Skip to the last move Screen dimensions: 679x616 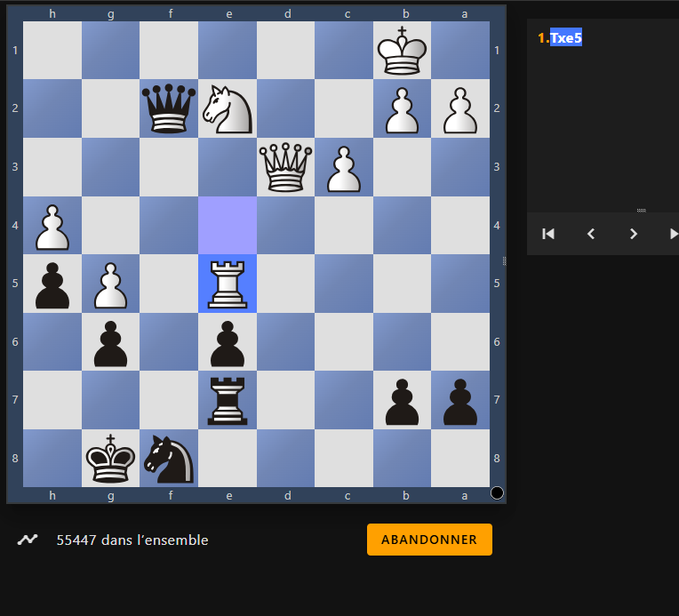(x=673, y=234)
